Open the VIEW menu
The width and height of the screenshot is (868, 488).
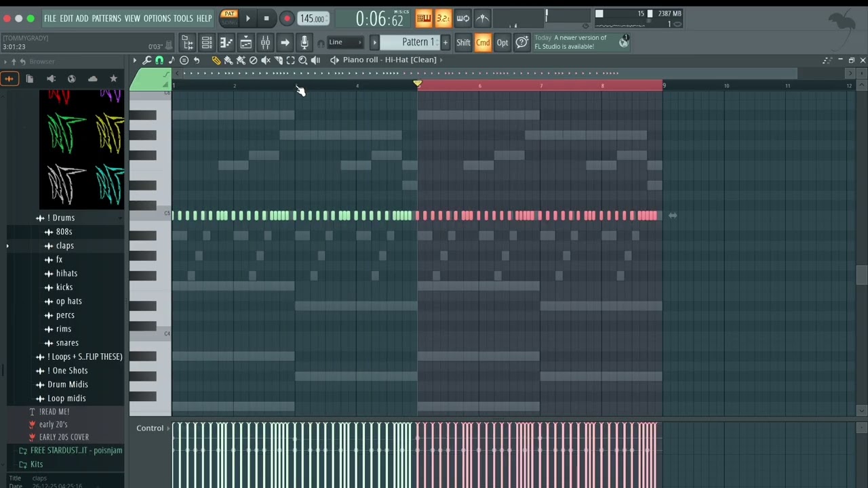(x=132, y=18)
